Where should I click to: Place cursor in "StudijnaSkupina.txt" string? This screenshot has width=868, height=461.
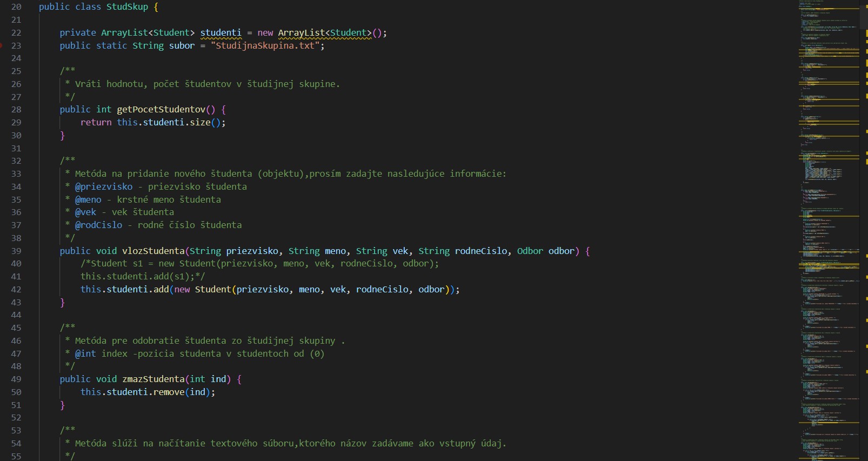[x=265, y=46]
